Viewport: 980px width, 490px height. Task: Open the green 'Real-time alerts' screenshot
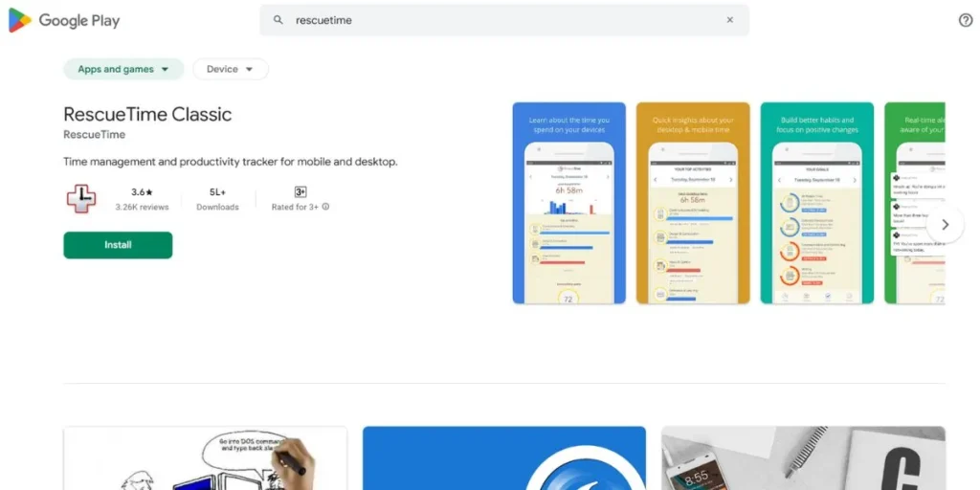coord(914,203)
